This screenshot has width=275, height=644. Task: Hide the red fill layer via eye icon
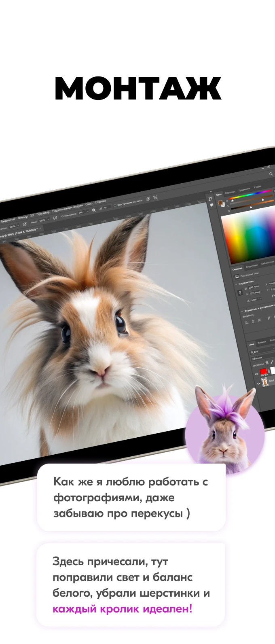(x=256, y=374)
